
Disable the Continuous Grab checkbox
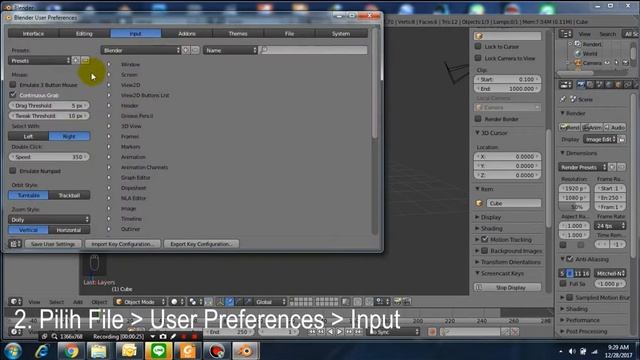(x=13, y=95)
